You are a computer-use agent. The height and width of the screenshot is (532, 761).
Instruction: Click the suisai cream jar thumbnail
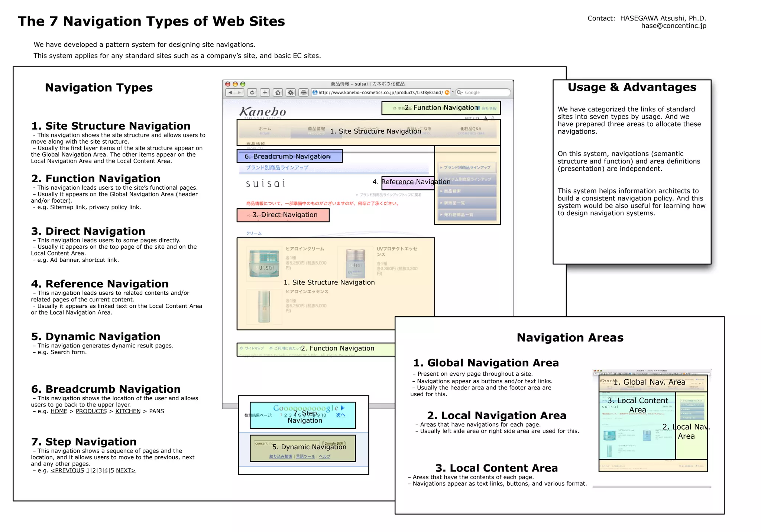pyautogui.click(x=264, y=264)
